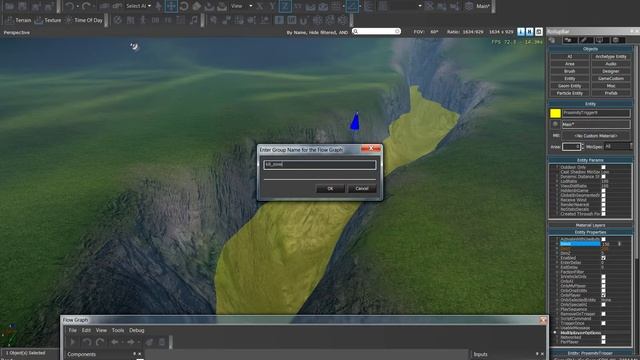Click the open folder icon in top toolbar

coord(9,6)
